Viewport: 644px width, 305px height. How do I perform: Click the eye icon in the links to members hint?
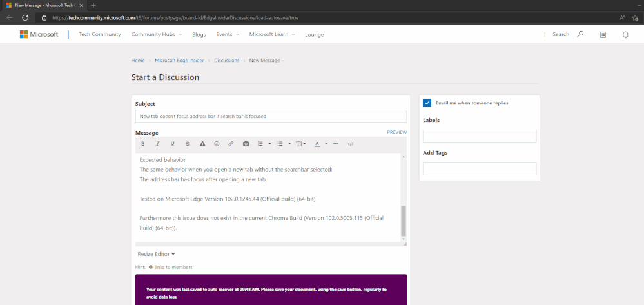point(151,267)
